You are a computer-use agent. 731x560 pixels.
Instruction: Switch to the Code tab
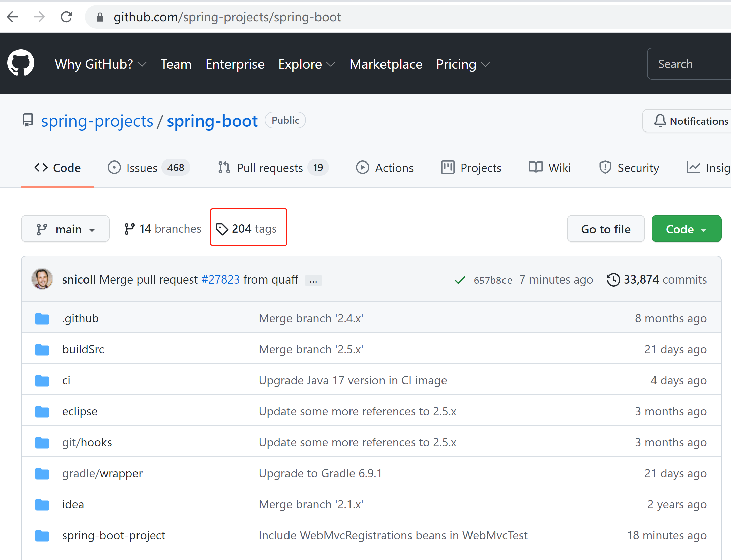pyautogui.click(x=57, y=168)
